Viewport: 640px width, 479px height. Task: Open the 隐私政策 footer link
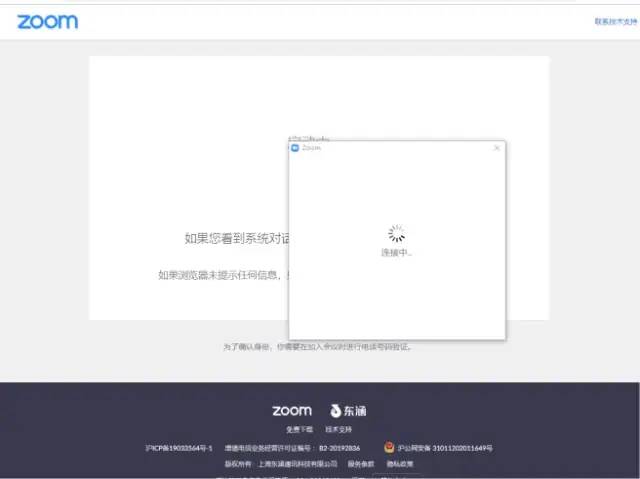click(x=400, y=464)
